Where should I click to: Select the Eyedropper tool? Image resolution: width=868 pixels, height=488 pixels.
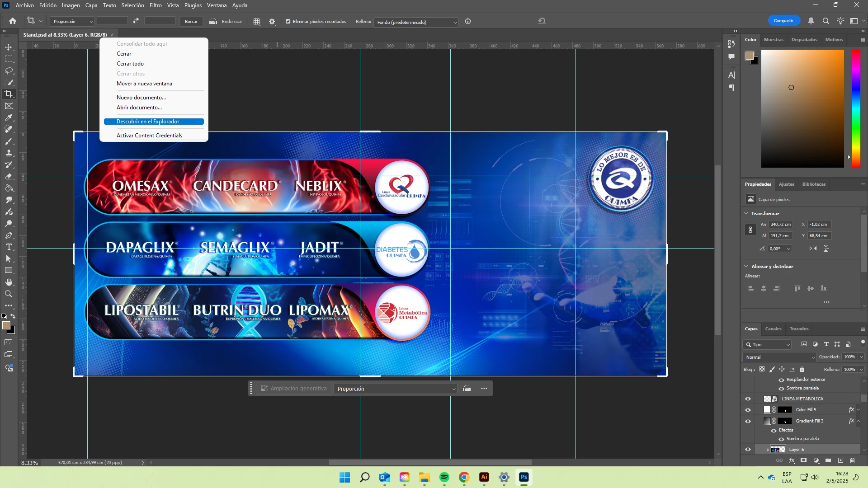click(9, 118)
